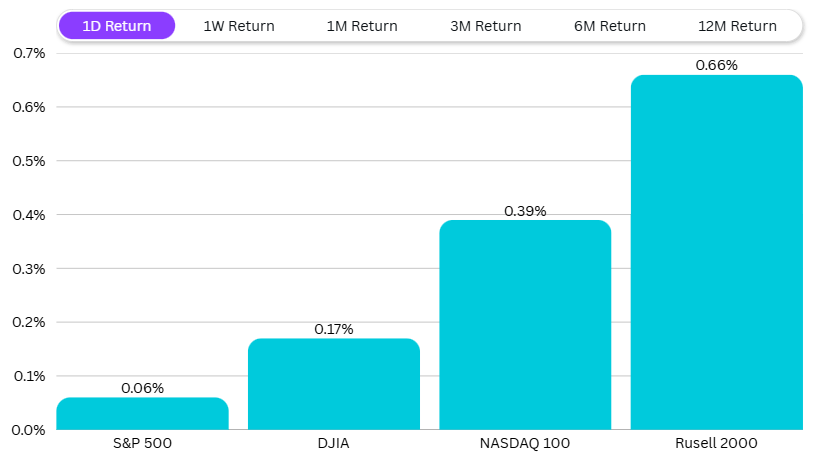
Task: Click the S&P 500 axis label
Action: 142,443
